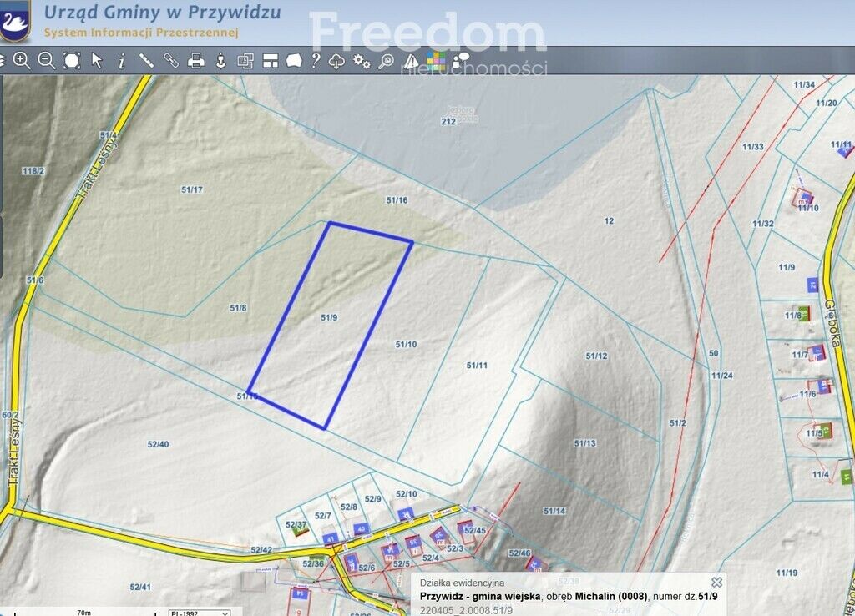The height and width of the screenshot is (616, 855).
Task: Activate the arrow pointer selection tool
Action: click(x=97, y=60)
